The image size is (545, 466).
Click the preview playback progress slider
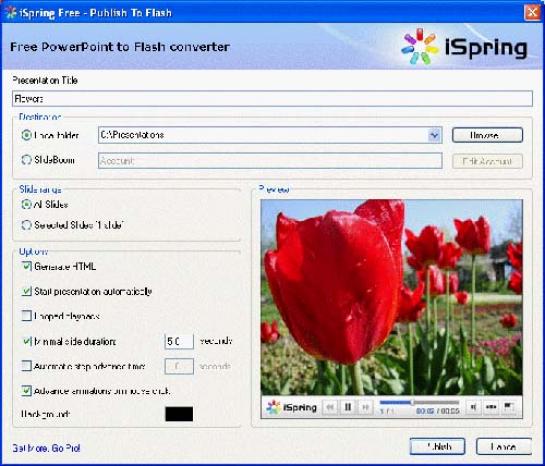420,402
